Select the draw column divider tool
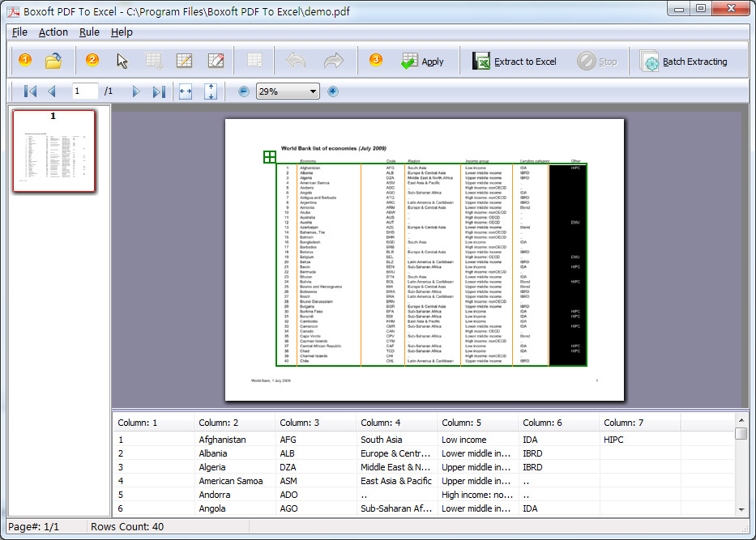This screenshot has width=756, height=540. [184, 61]
